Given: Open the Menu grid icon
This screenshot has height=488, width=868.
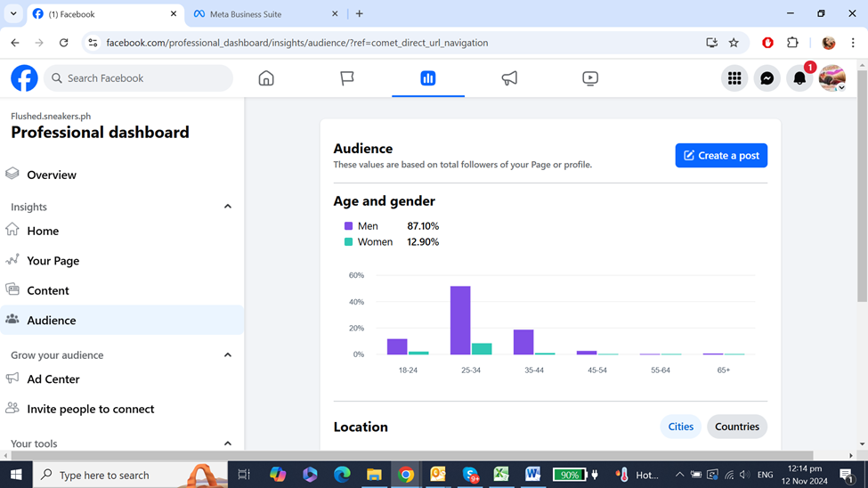Looking at the screenshot, I should pos(734,78).
